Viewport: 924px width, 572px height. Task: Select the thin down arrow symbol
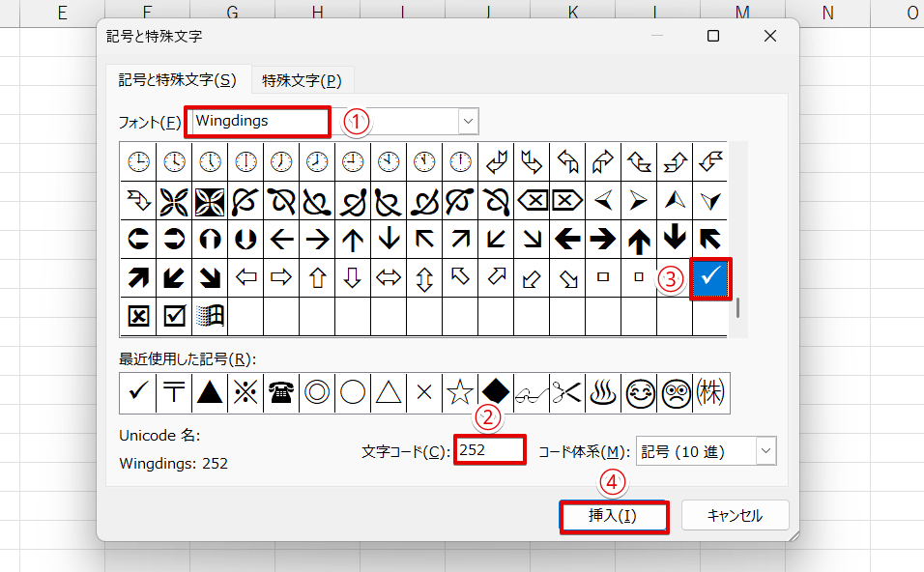[x=389, y=240]
